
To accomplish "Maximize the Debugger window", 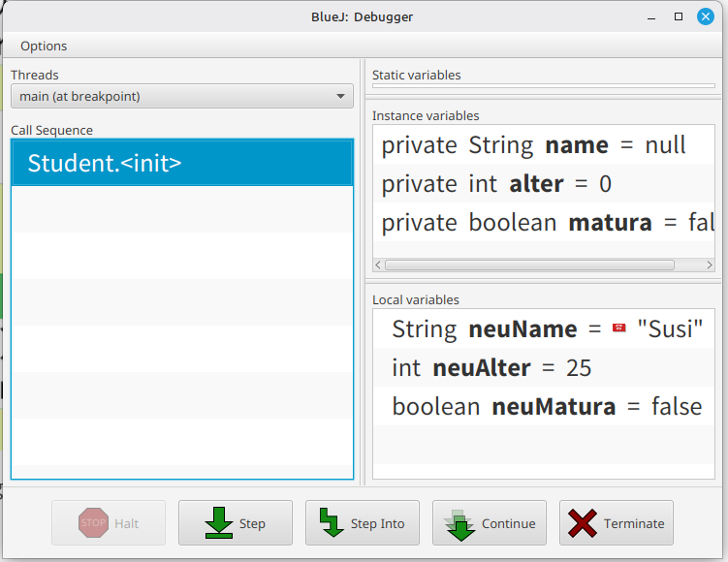I will coord(679,16).
